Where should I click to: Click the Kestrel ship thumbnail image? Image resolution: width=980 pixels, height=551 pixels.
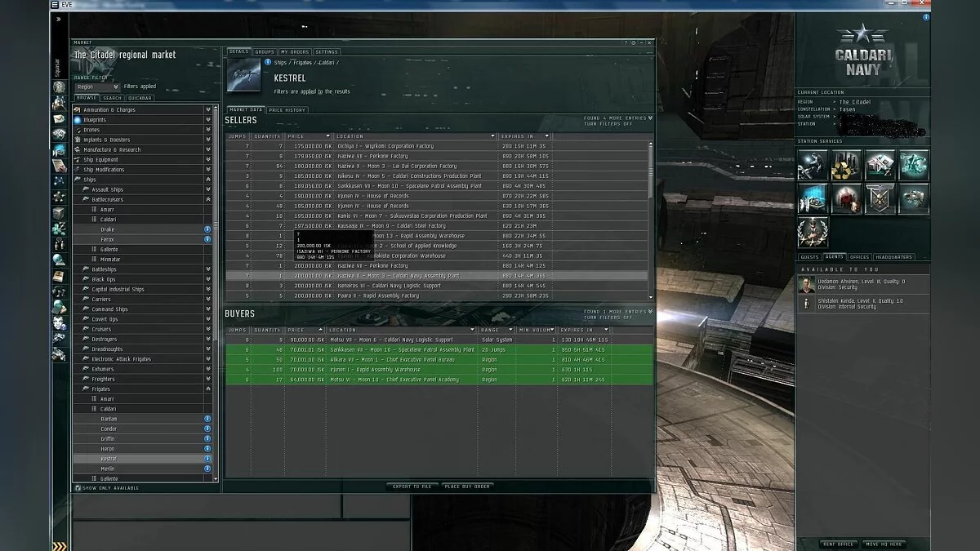tap(245, 76)
